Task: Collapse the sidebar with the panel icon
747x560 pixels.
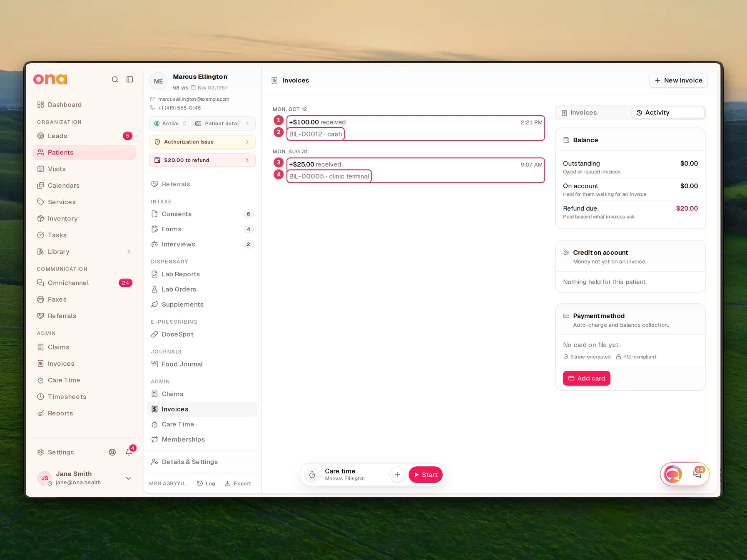Action: pyautogui.click(x=130, y=79)
